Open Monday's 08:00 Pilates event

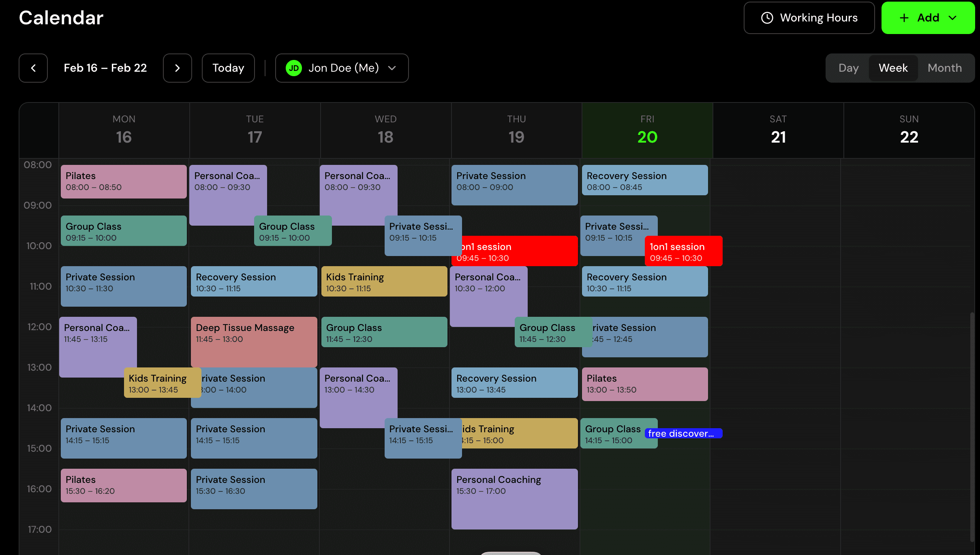123,181
